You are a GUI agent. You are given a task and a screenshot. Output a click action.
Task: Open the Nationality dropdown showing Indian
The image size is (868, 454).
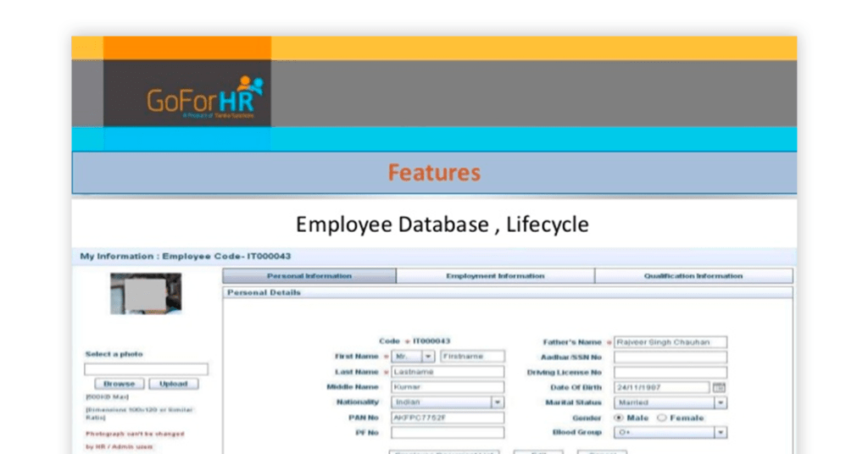pyautogui.click(x=448, y=402)
